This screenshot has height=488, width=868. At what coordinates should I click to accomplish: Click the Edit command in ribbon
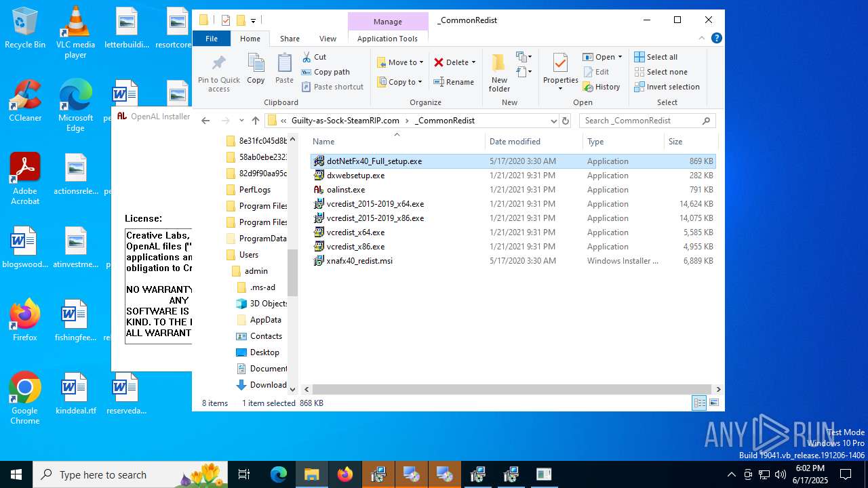[x=596, y=72]
